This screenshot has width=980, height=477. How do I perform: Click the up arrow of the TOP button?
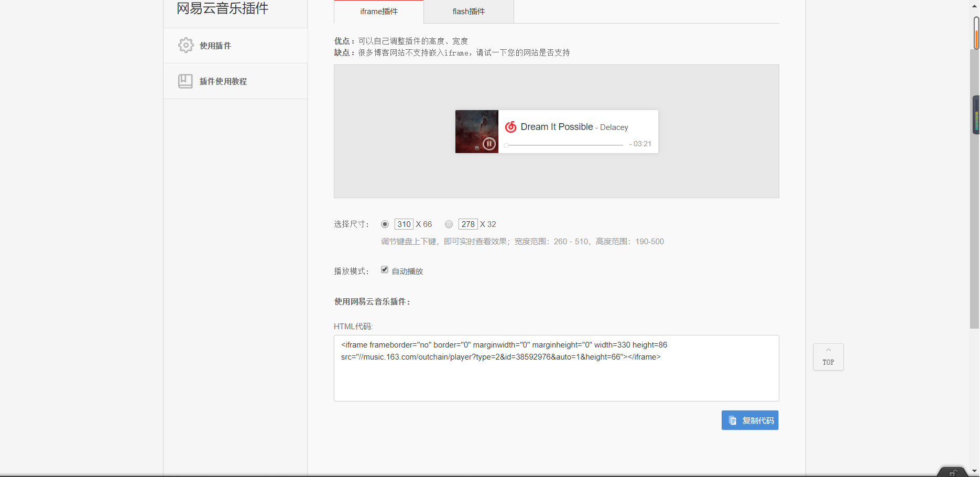[829, 350]
